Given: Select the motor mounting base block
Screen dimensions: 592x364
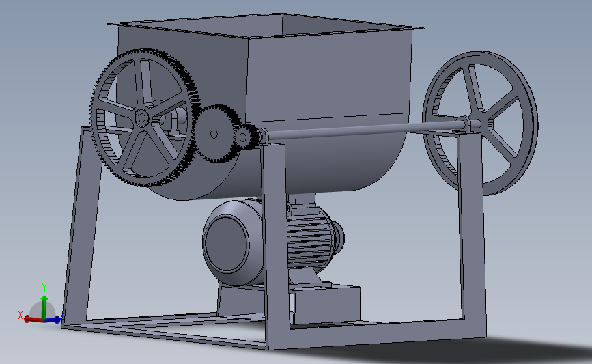Looking at the screenshot, I should coord(326,304).
